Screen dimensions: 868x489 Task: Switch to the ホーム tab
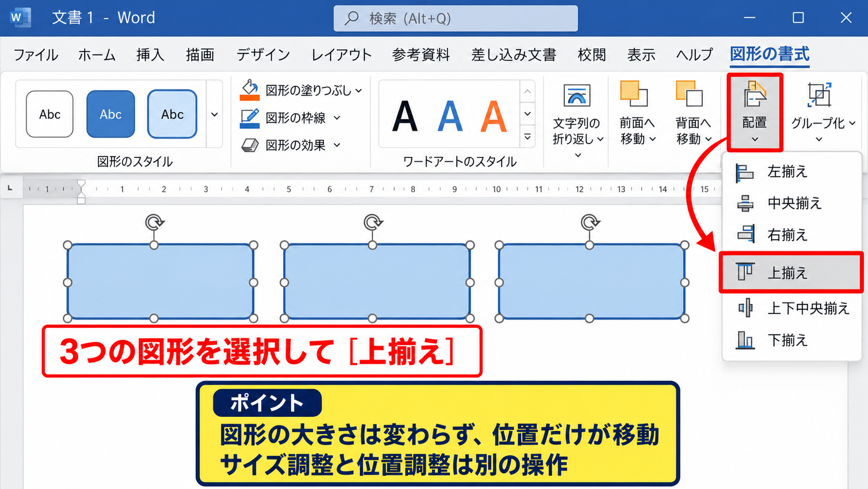[97, 55]
